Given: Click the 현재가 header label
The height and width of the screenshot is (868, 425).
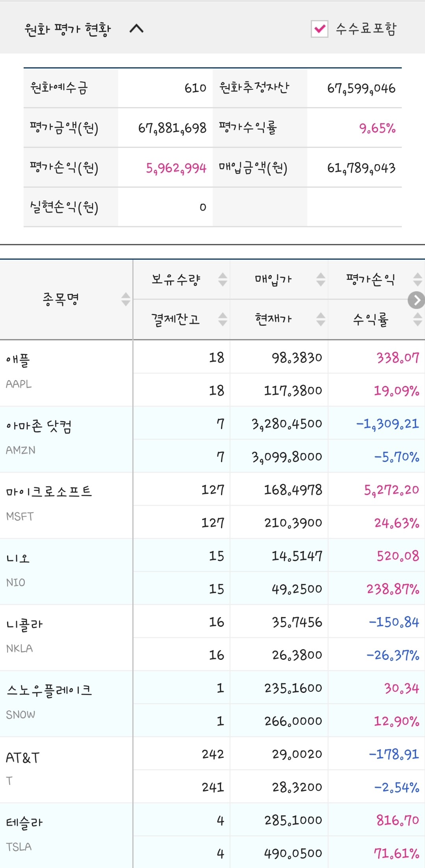Looking at the screenshot, I should (x=273, y=319).
